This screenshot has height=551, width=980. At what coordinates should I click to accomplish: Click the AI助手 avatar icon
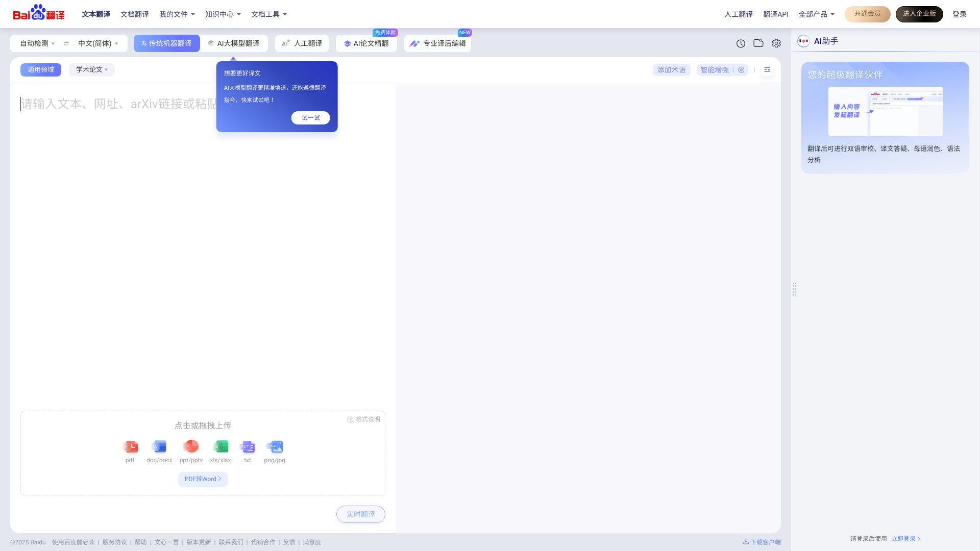click(803, 41)
